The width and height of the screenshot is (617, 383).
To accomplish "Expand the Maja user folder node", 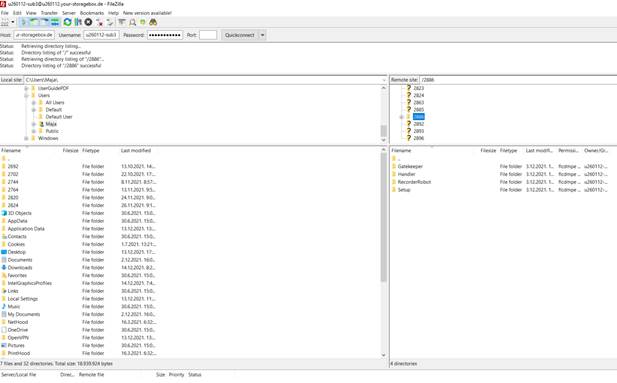I will [34, 124].
